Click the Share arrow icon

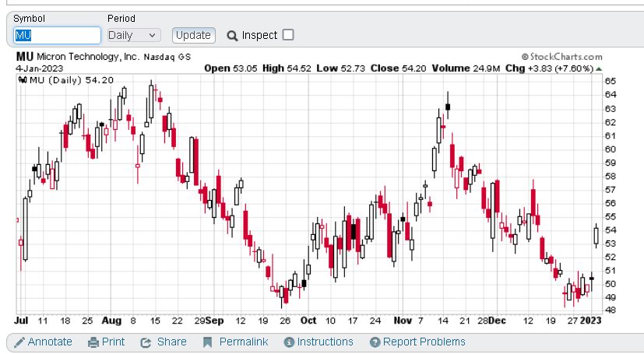click(146, 342)
